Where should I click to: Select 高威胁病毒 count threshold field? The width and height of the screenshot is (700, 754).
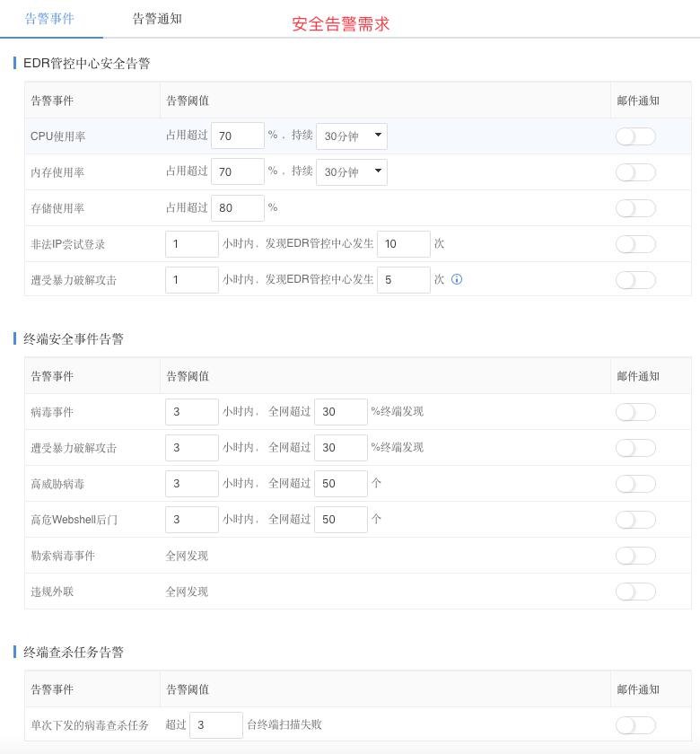coord(340,484)
